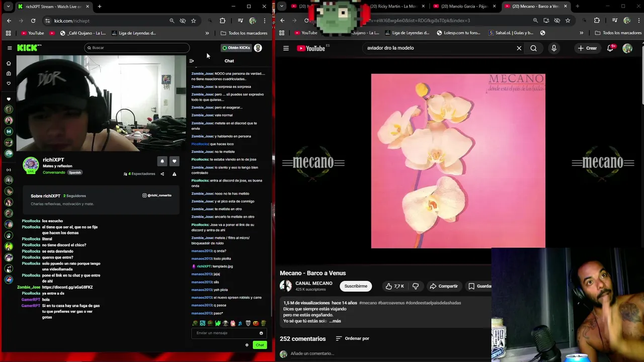Click the Obtén KICKs button
This screenshot has height=362, width=644.
pyautogui.click(x=236, y=48)
